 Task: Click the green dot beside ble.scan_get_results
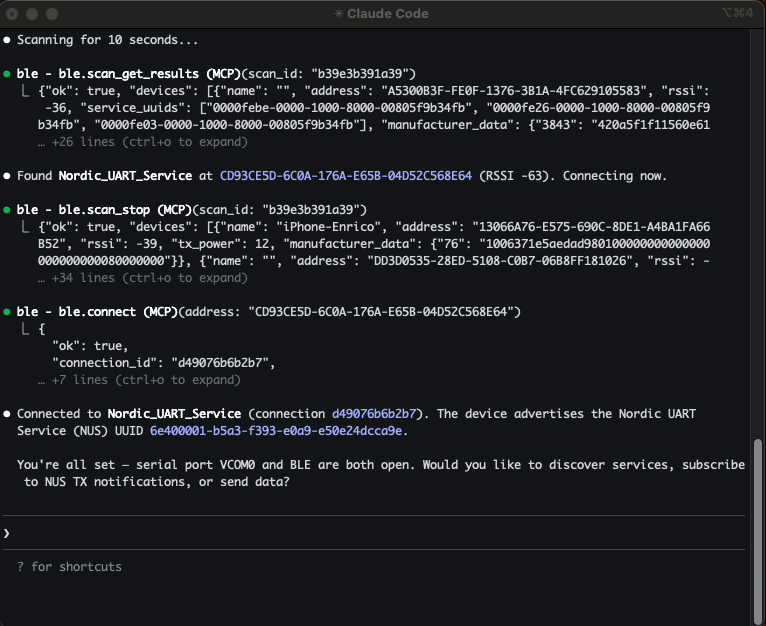[x=8, y=74]
